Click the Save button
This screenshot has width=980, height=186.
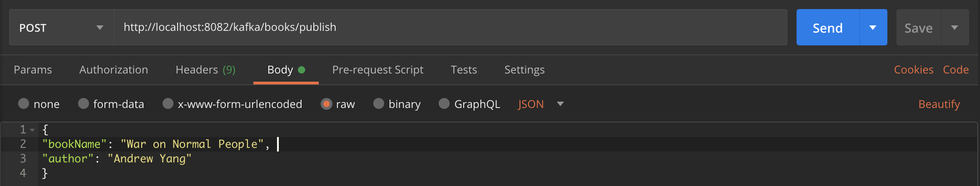tap(918, 28)
